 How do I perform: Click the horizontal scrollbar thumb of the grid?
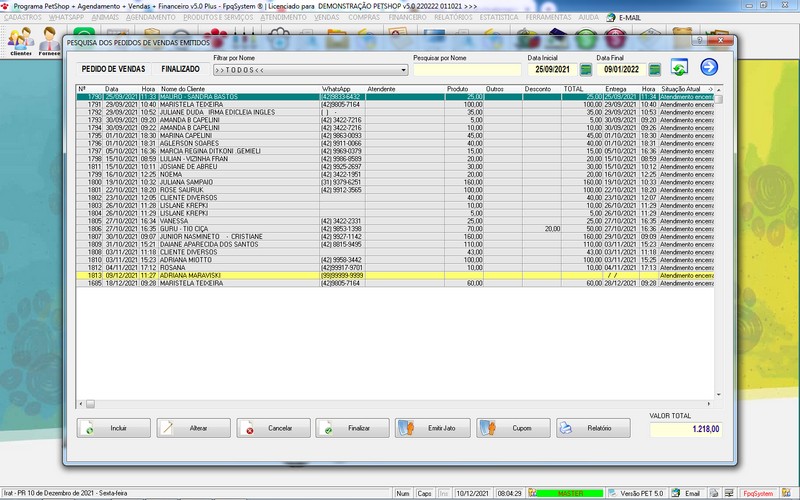(x=90, y=404)
